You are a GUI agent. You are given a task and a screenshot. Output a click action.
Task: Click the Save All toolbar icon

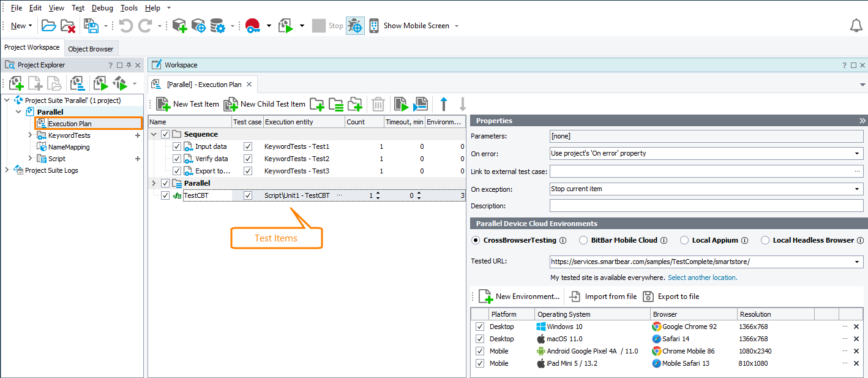pos(91,26)
